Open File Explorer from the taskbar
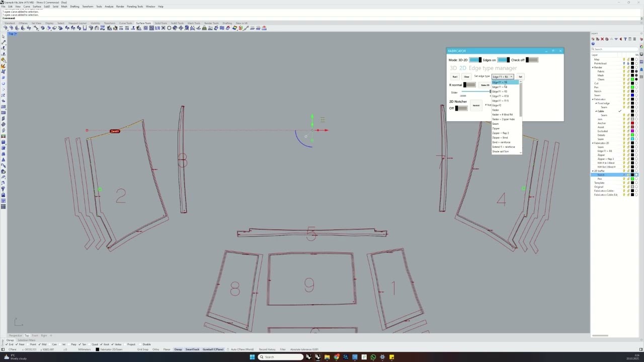644x362 pixels. coord(327,357)
